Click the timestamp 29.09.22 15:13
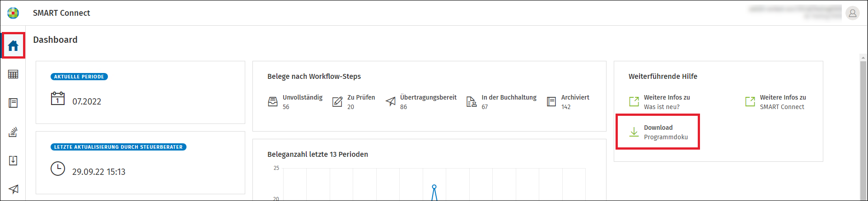 99,172
